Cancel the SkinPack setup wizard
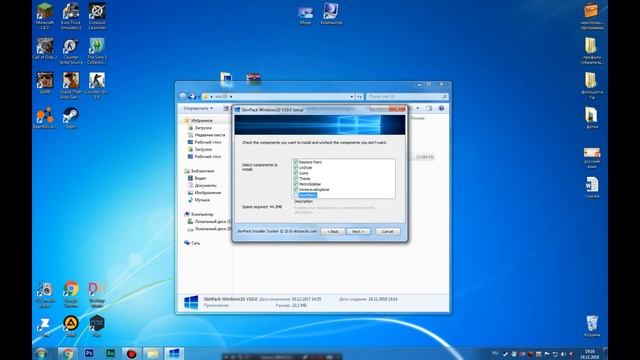640x360 pixels. pos(387,231)
